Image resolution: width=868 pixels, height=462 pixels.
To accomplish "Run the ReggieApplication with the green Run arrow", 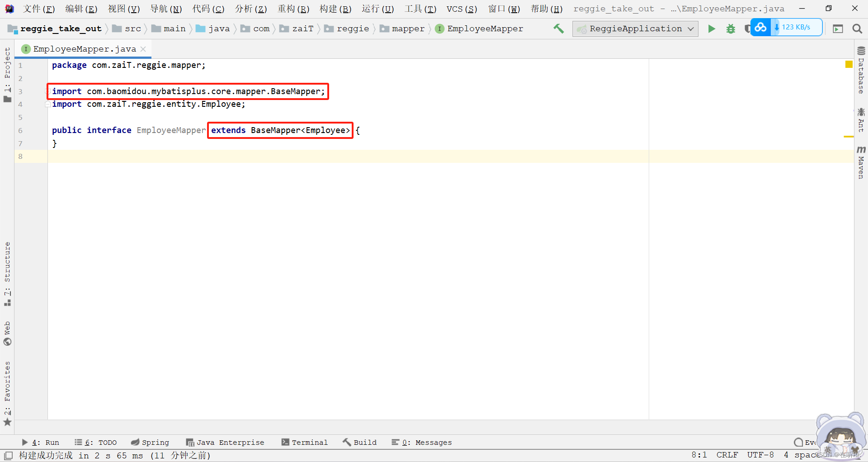I will click(711, 29).
